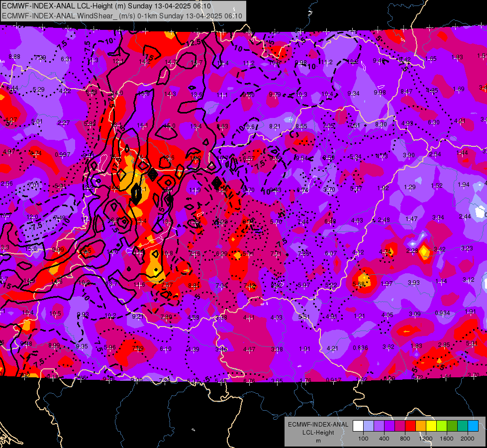Click the '7.80' wind shear value
The image size is (487, 448).
click(166, 317)
